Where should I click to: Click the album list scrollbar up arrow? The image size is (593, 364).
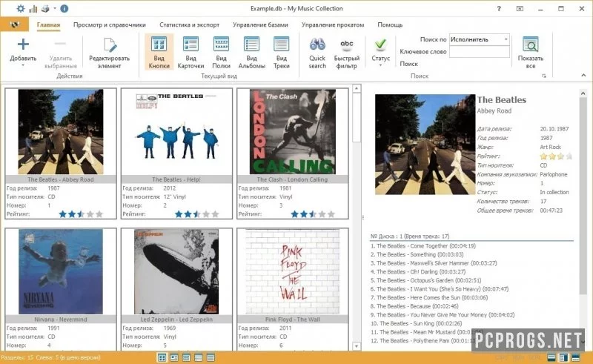pos(357,88)
